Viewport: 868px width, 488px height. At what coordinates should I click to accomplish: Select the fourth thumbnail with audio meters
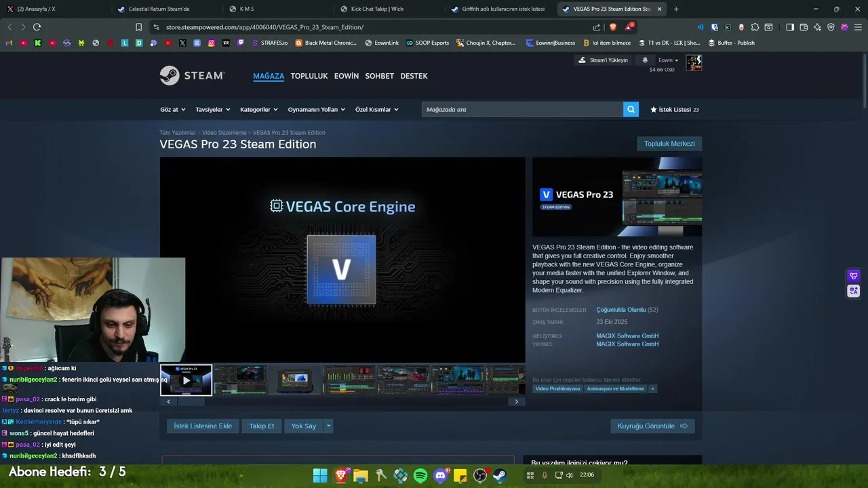click(x=349, y=380)
